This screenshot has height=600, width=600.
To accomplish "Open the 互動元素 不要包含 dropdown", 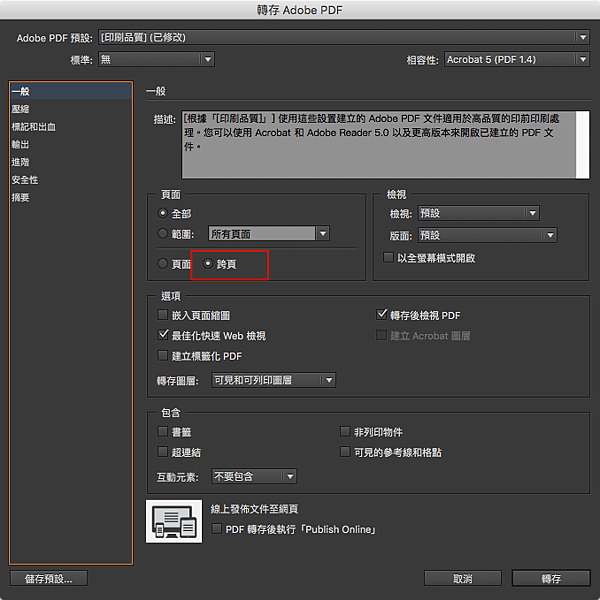I will coord(254,476).
